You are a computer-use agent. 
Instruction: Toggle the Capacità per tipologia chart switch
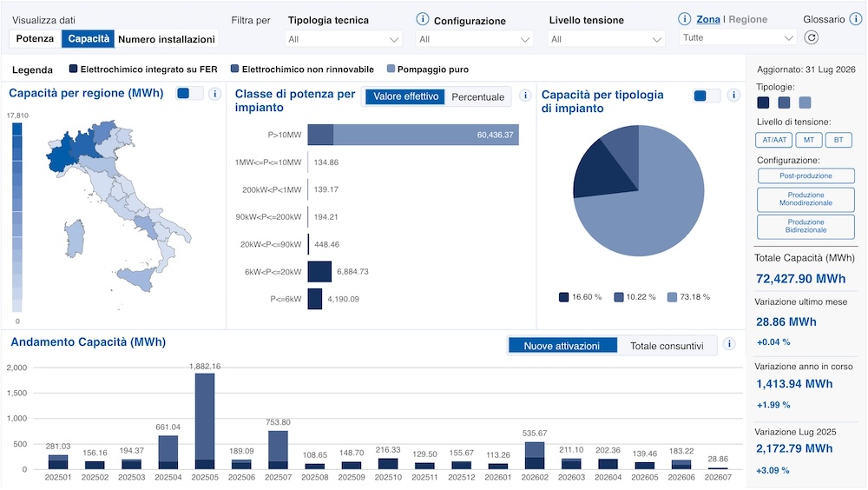pyautogui.click(x=707, y=96)
